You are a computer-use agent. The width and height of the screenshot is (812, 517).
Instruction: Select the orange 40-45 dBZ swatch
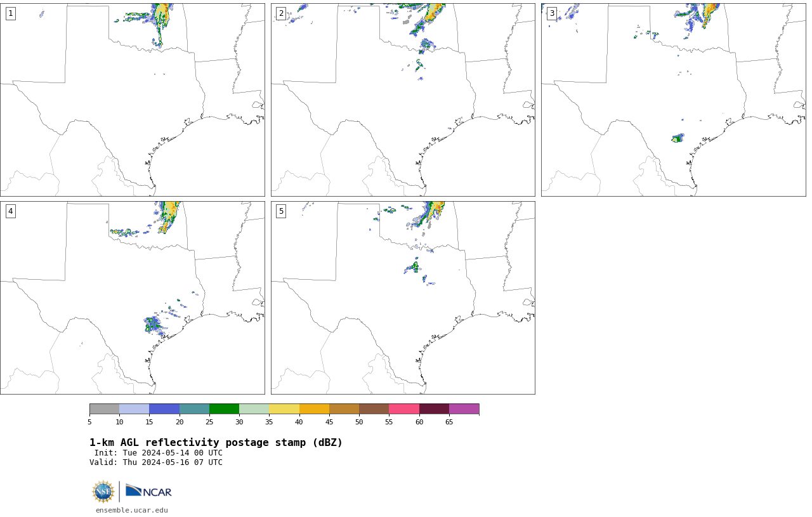(314, 409)
